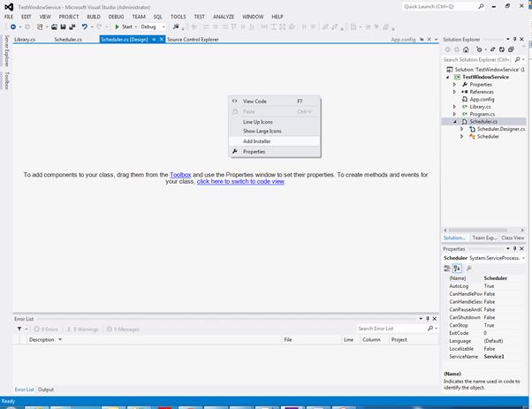Viewport: 532px width, 409px height.
Task: Click the Toolbox hyperlink in designer
Action: tap(180, 175)
